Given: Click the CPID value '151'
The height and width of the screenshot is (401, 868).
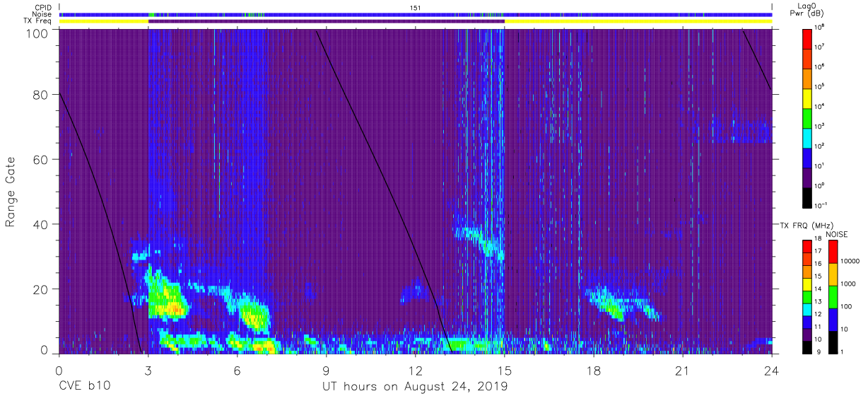Looking at the screenshot, I should (x=416, y=7).
